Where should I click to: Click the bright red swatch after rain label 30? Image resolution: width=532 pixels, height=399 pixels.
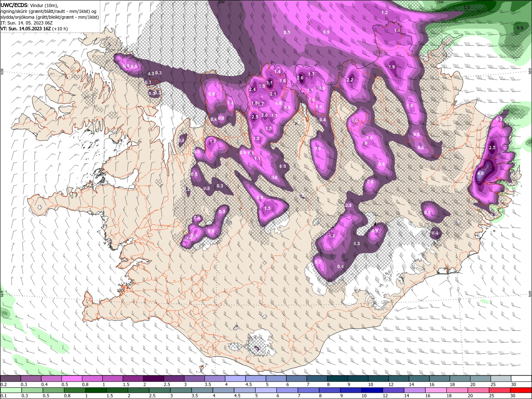(521, 390)
